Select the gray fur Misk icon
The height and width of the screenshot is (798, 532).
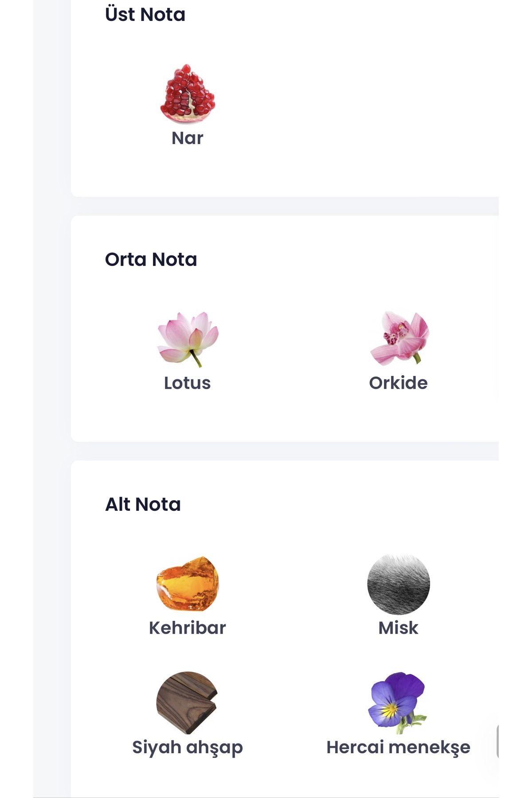[x=399, y=584]
